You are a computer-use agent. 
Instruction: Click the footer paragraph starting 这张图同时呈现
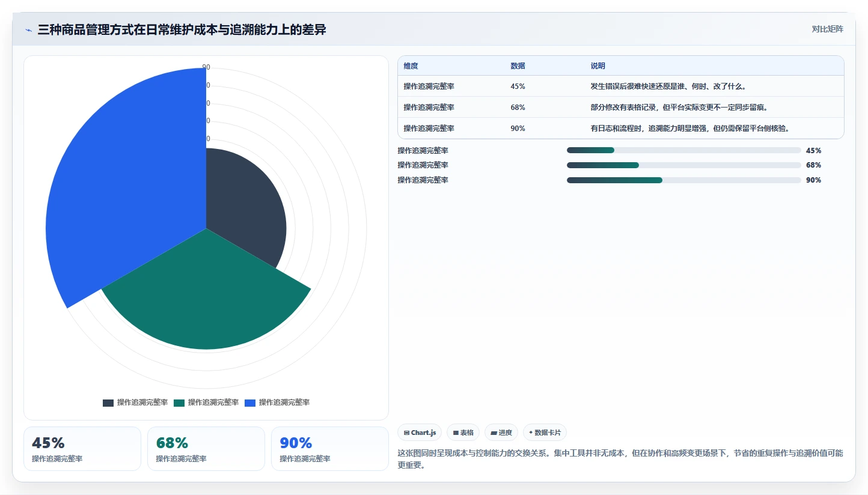point(620,459)
